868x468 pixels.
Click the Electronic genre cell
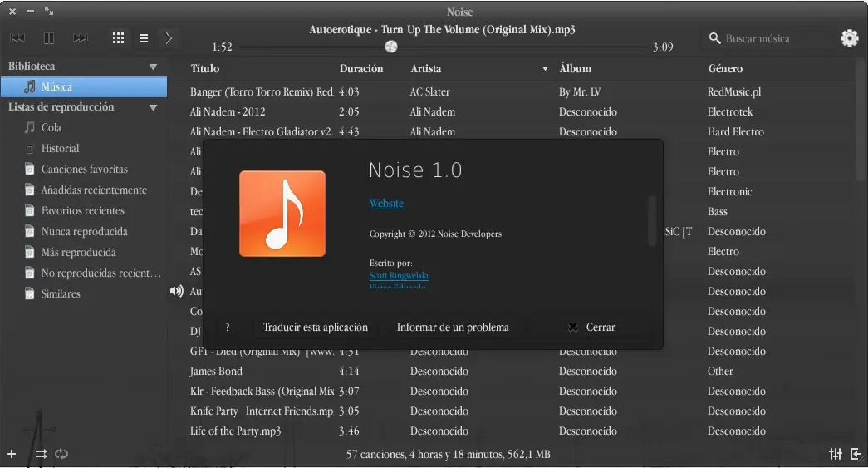pyautogui.click(x=729, y=192)
